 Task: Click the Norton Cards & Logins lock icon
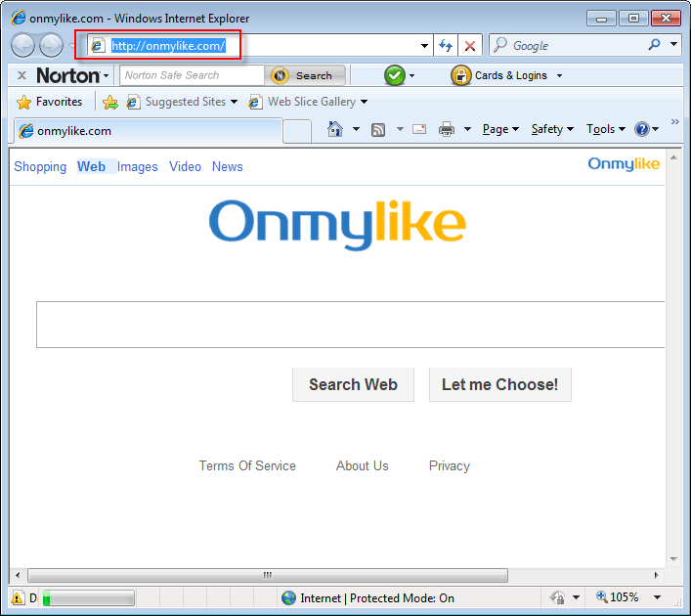(460, 75)
